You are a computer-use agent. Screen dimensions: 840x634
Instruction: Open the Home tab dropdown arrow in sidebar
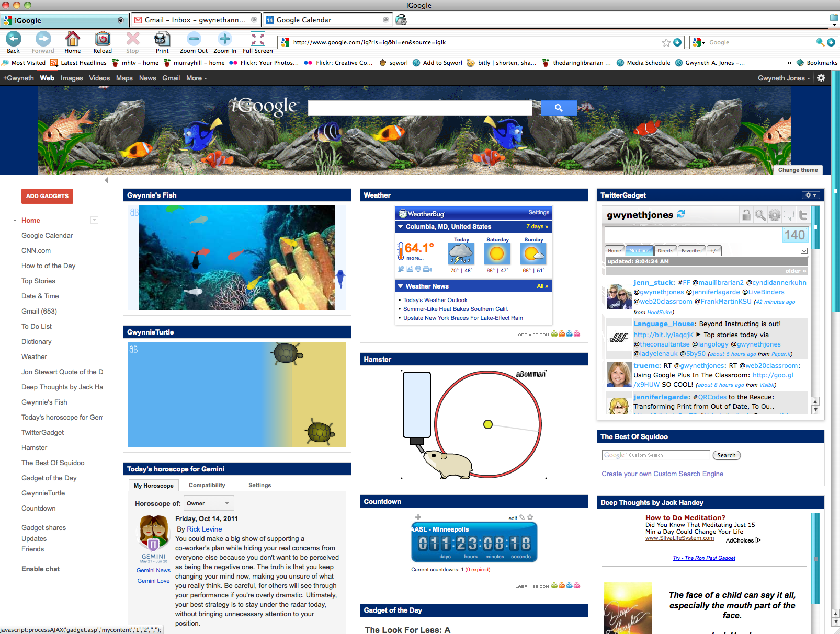(94, 220)
